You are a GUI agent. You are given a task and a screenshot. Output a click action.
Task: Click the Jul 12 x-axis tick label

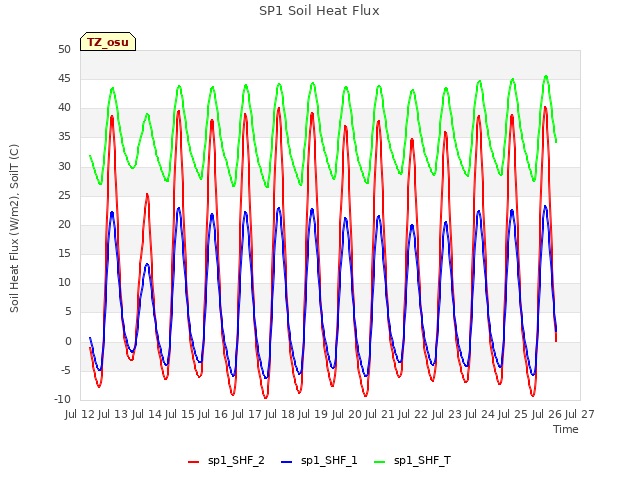click(80, 414)
